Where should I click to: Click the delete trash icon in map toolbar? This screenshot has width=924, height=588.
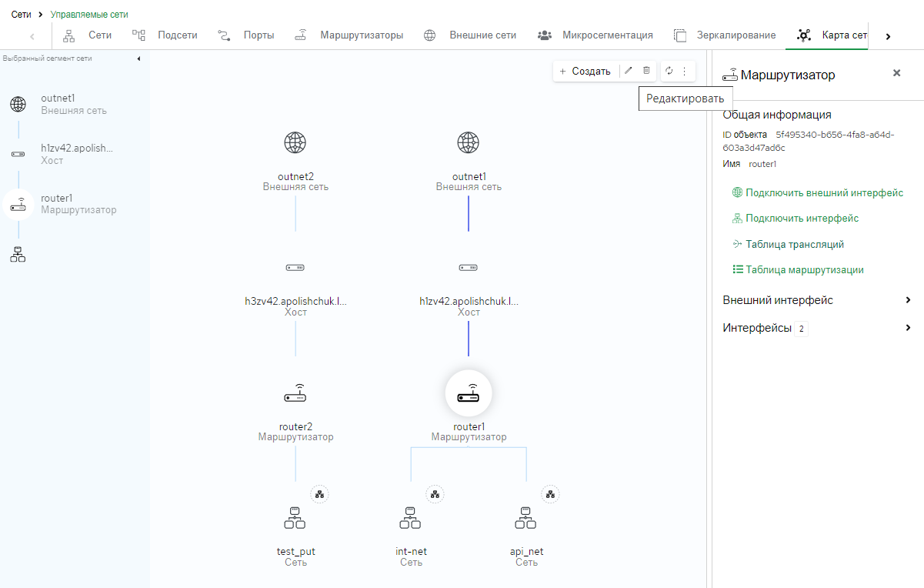pyautogui.click(x=646, y=71)
